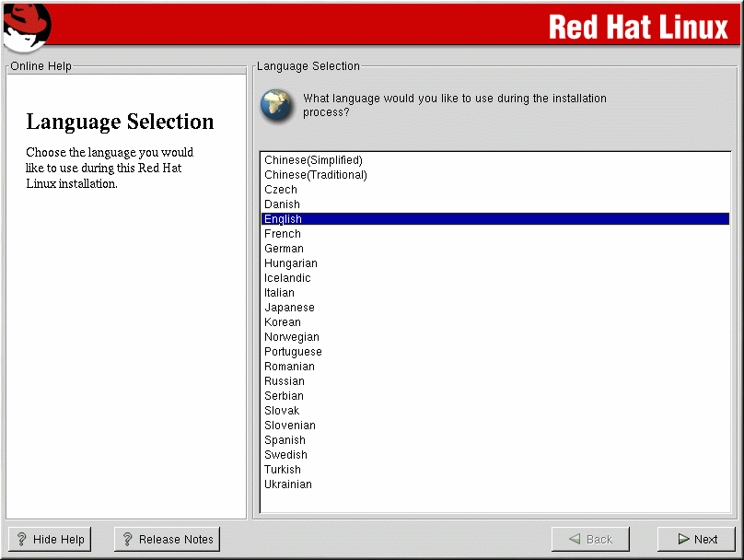The height and width of the screenshot is (560, 744).
Task: Click the globe icon beside the language prompt
Action: 277,105
